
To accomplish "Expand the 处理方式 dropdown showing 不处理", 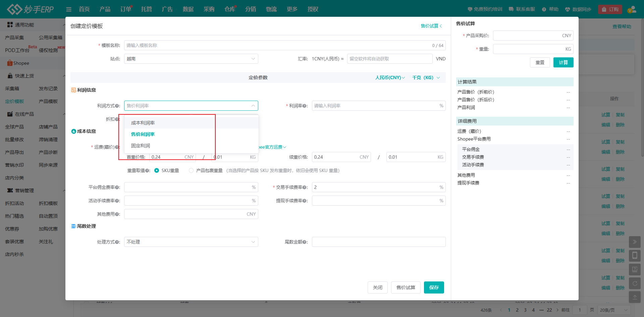I will [x=191, y=242].
